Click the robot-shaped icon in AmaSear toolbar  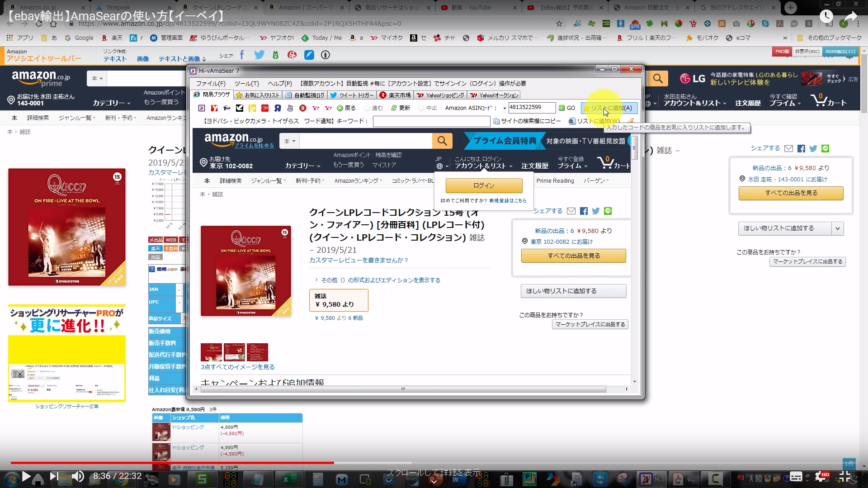[290, 108]
